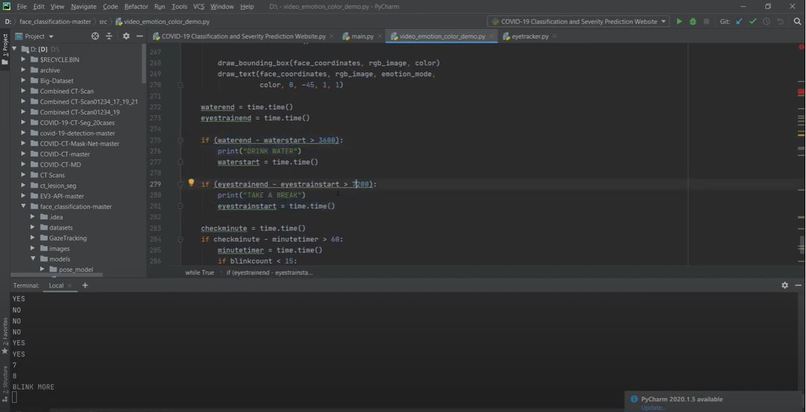Click the red error indicator at editor top right
806x412 pixels.
(801, 47)
